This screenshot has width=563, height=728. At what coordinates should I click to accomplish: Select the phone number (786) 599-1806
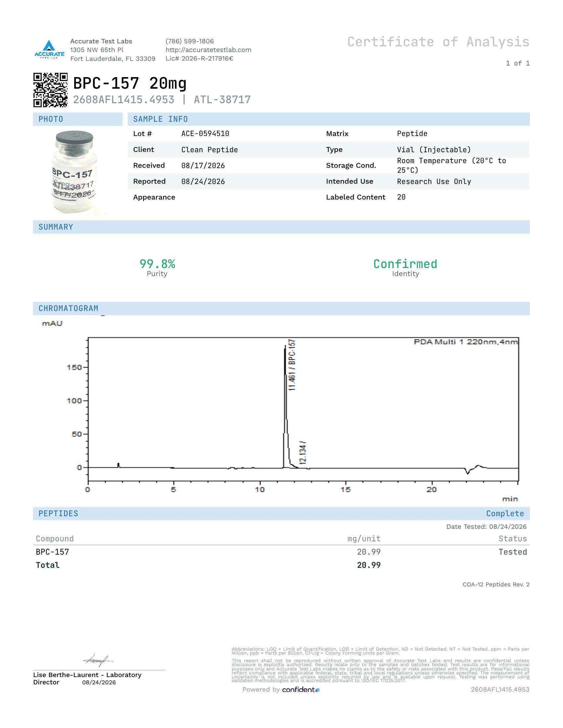click(x=189, y=41)
